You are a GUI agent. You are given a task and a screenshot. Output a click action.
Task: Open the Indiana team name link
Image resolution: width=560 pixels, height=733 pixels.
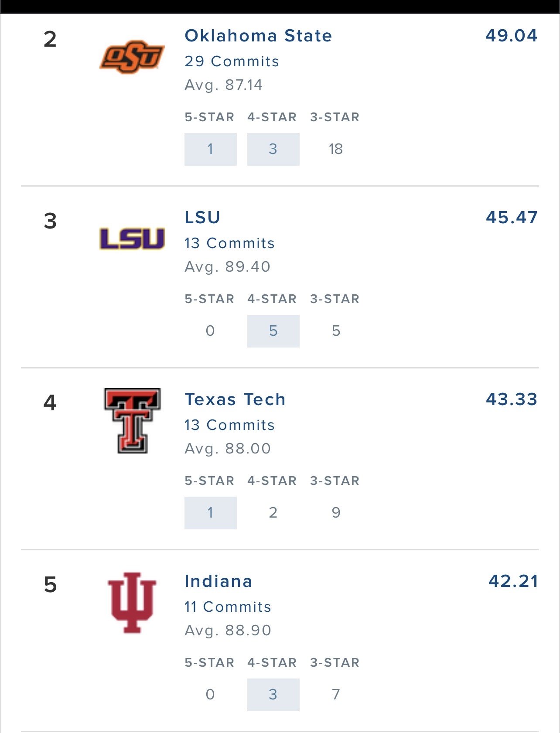(x=219, y=581)
